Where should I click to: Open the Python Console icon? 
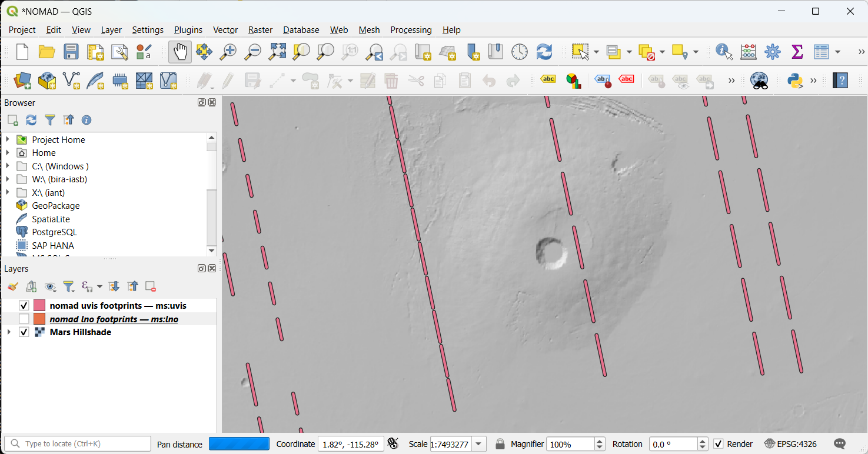796,81
